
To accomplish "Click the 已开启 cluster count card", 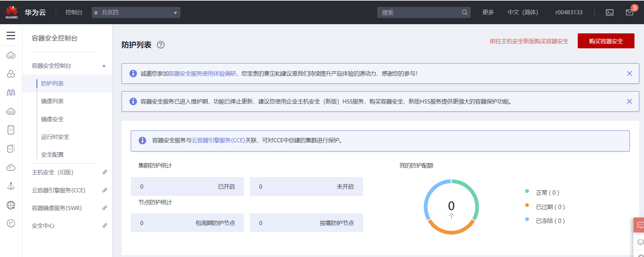I will pyautogui.click(x=187, y=187).
